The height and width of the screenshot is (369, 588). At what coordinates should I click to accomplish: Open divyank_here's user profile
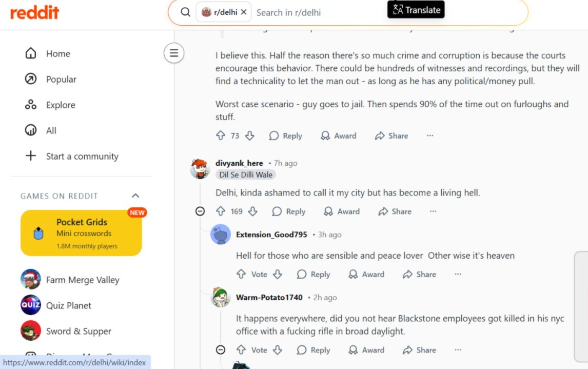239,163
